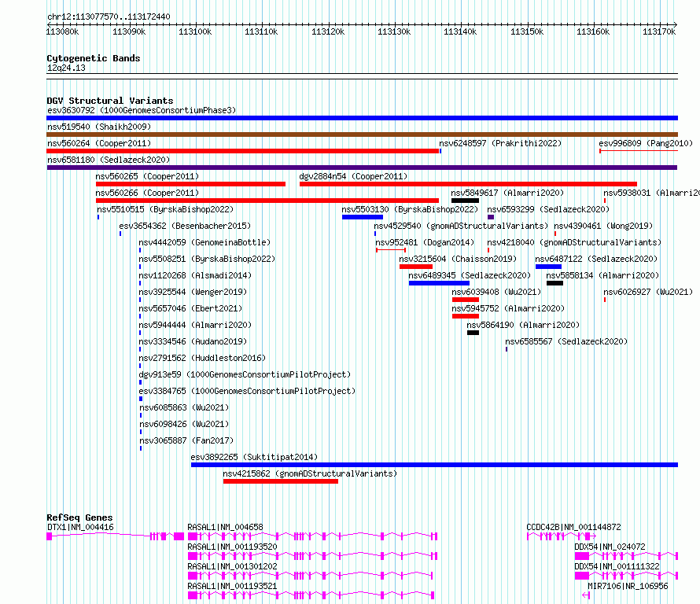Open the DTX1|NM_004416 gene label
Image resolution: width=700 pixels, height=604 pixels.
[x=80, y=527]
